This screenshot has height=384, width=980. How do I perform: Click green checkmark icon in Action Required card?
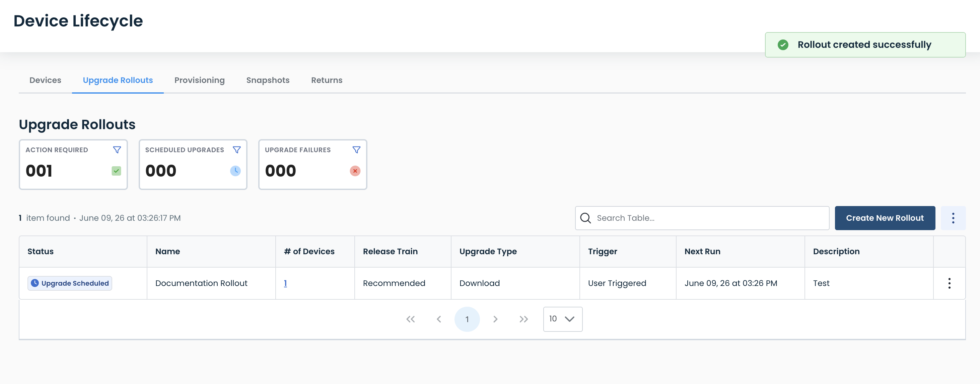(x=117, y=171)
